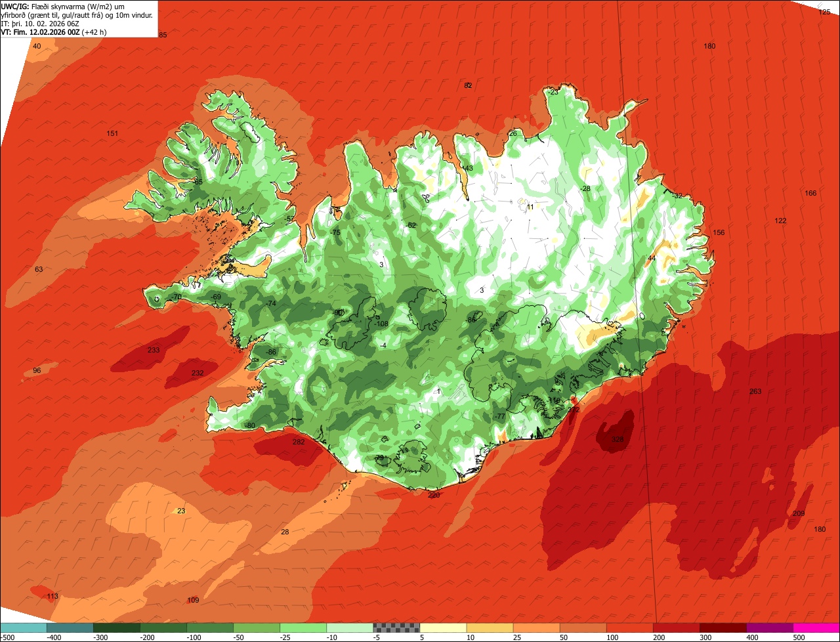Click the 44 value in eastern Iceland

[x=652, y=258]
